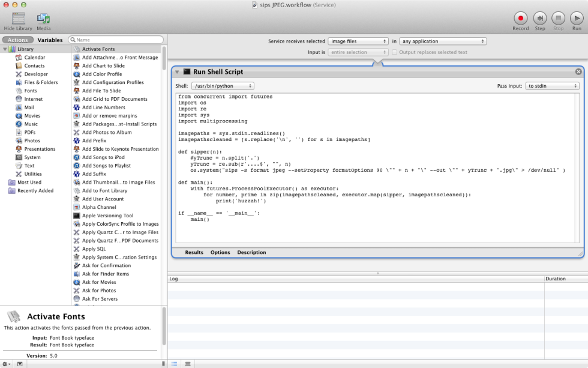
Task: Show the action's Description pane
Action: point(251,252)
